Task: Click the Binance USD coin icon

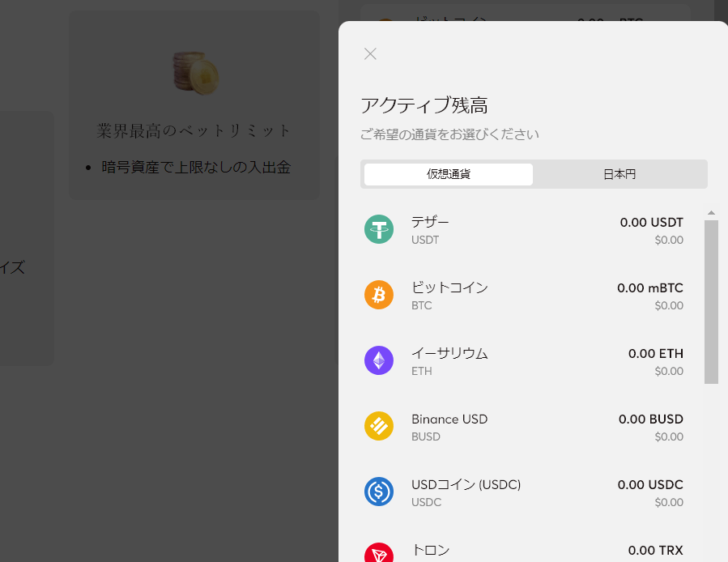Action: click(379, 426)
